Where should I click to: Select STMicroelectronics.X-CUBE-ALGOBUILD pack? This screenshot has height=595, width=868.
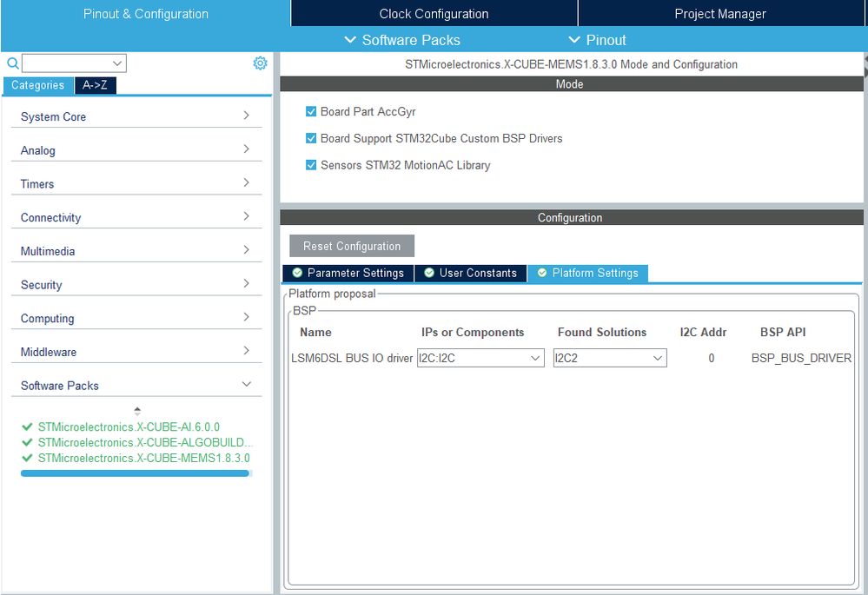coord(145,442)
